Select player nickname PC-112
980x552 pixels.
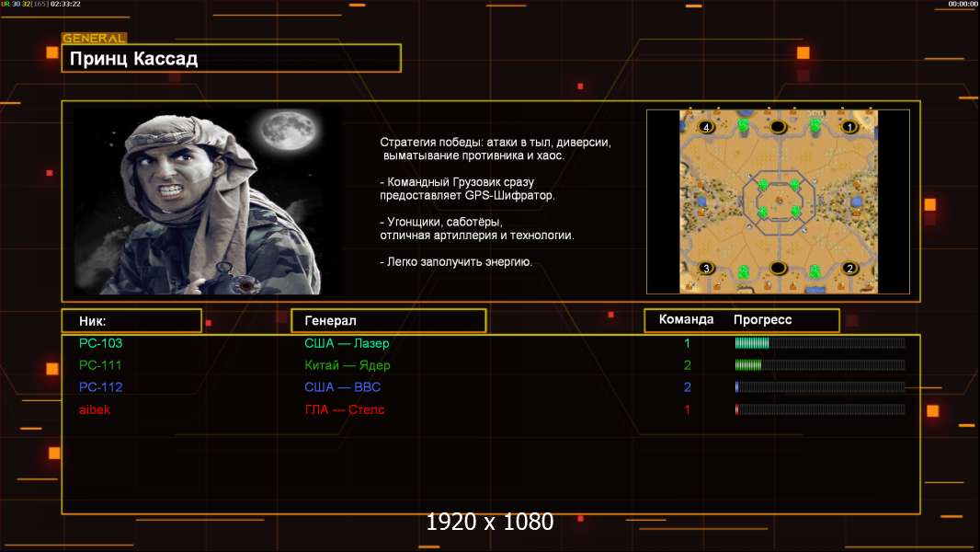[x=100, y=387]
